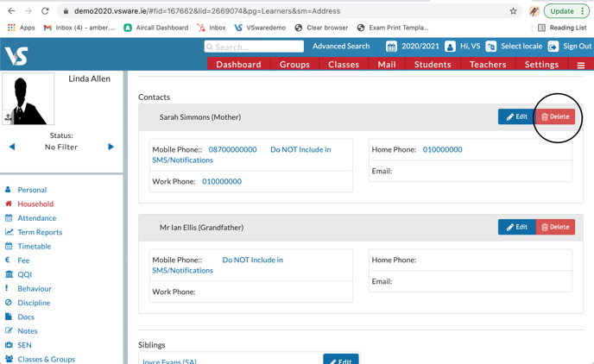Image resolution: width=594 pixels, height=364 pixels.
Task: Open the Mail tab
Action: click(x=387, y=65)
